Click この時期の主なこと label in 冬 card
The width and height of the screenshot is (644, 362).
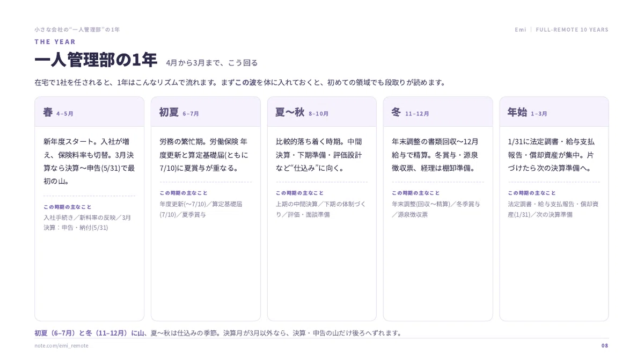tap(416, 193)
